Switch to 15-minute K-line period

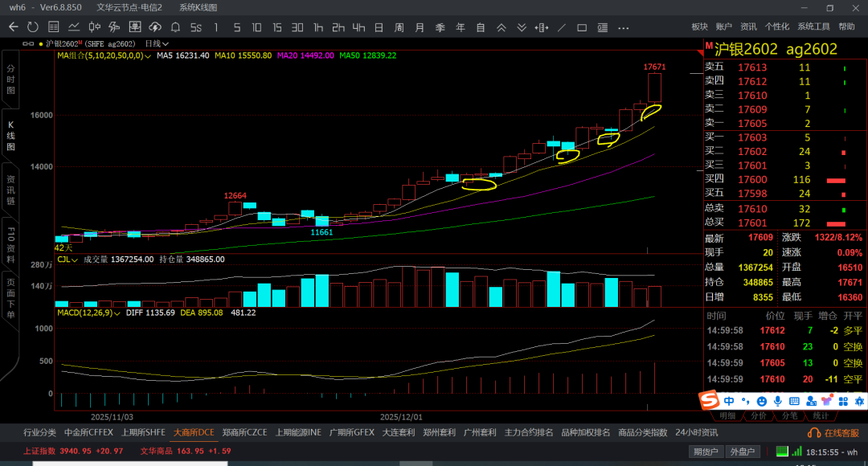pyautogui.click(x=276, y=27)
